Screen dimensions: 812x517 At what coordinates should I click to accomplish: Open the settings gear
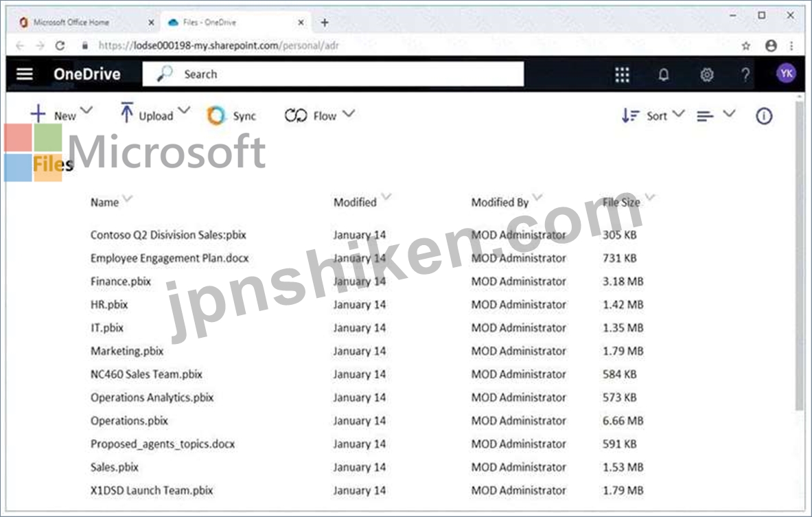tap(706, 75)
